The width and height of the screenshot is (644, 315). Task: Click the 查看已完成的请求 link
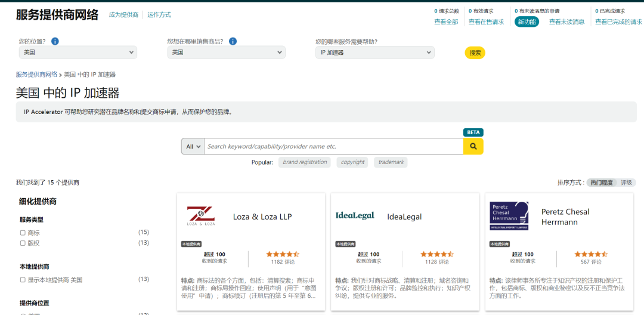coord(618,21)
